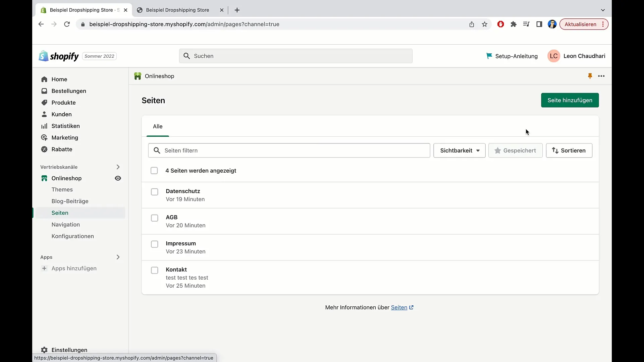Click Seite hinzufügen button top right
This screenshot has height=362, width=644.
click(570, 100)
